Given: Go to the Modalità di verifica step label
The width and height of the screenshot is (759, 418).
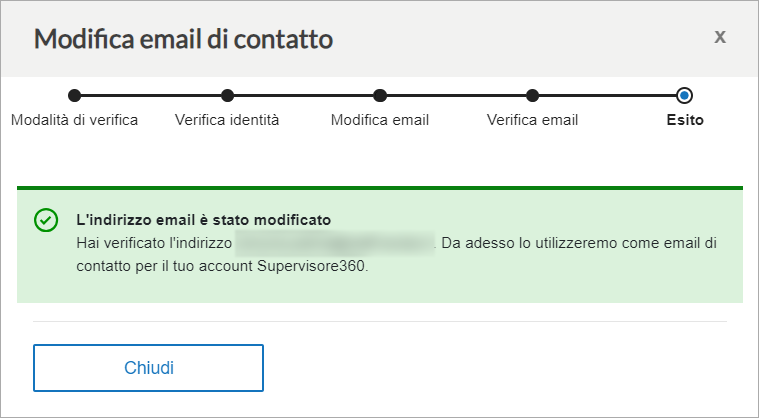Looking at the screenshot, I should point(75,120).
